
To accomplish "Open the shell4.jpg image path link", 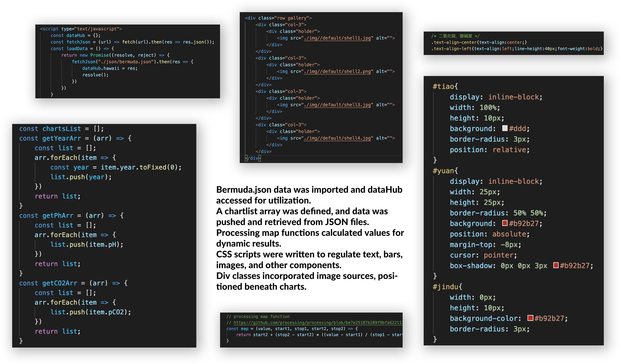I will point(337,138).
